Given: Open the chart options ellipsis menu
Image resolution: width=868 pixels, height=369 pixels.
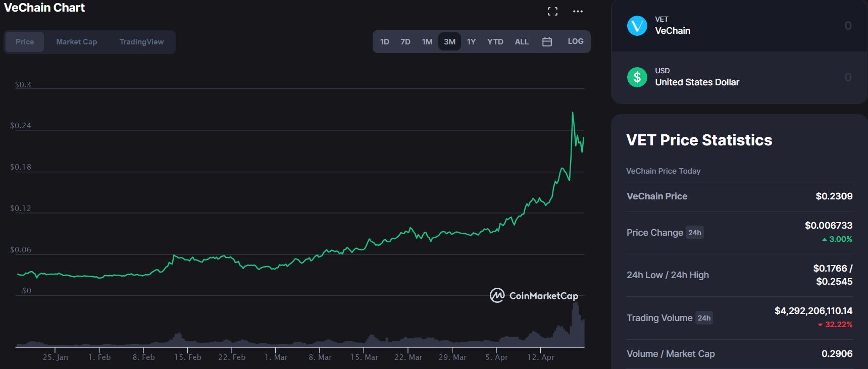Looking at the screenshot, I should point(577,11).
